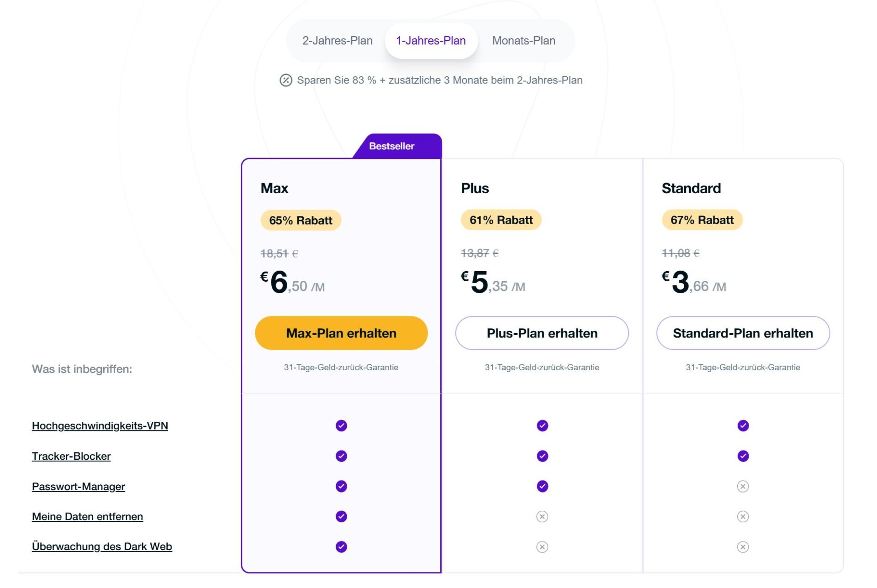The image size is (877, 588).
Task: Open the Hochgeschwindigkeits-VPN link
Action: pyautogui.click(x=100, y=426)
